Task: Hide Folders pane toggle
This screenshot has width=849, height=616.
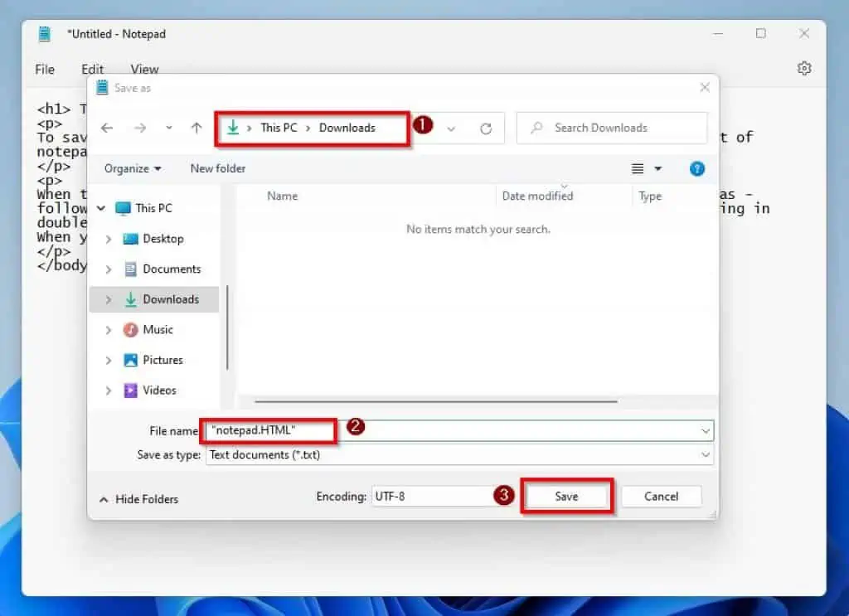Action: [139, 499]
